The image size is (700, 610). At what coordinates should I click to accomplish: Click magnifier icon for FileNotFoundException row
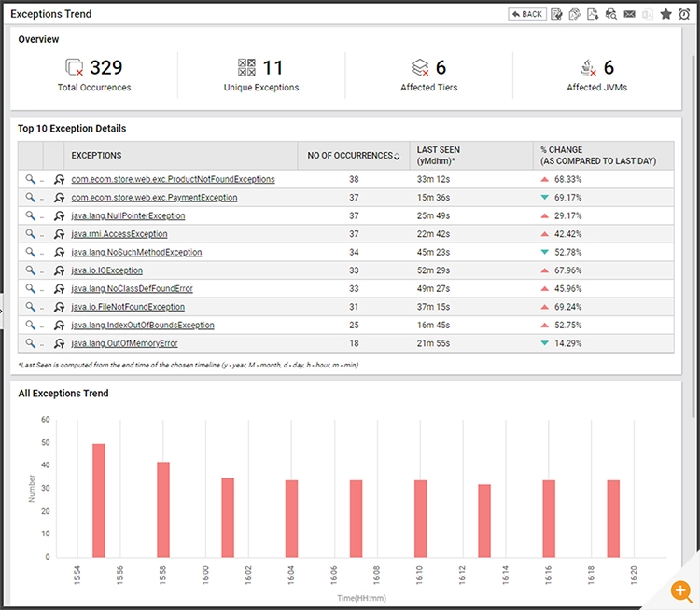point(30,307)
